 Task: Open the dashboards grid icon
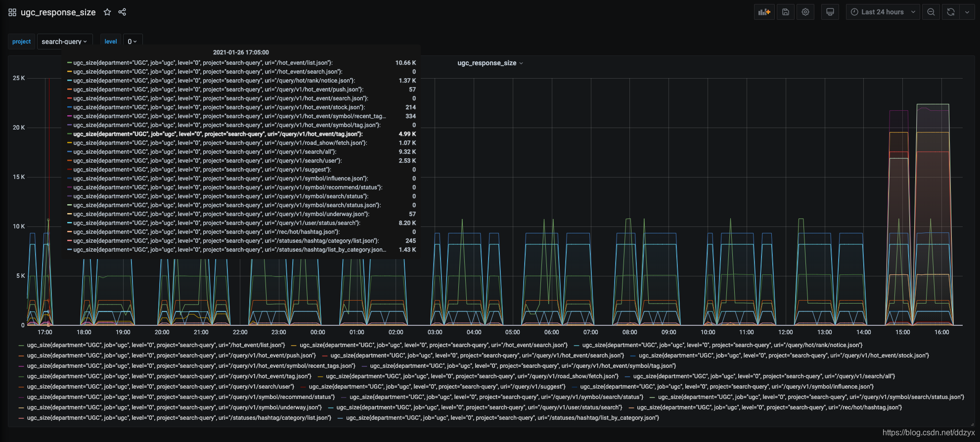12,12
